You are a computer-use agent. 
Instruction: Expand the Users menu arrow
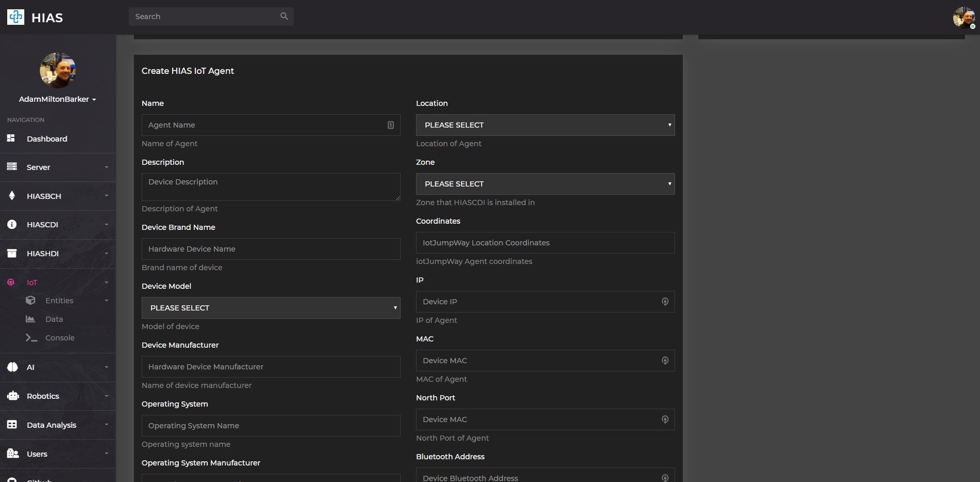tap(106, 454)
